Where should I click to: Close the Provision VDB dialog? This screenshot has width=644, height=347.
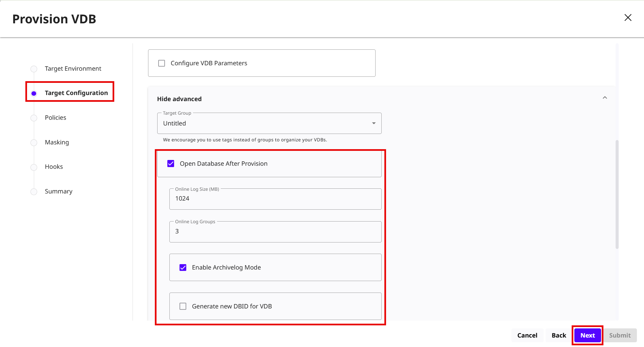click(628, 18)
